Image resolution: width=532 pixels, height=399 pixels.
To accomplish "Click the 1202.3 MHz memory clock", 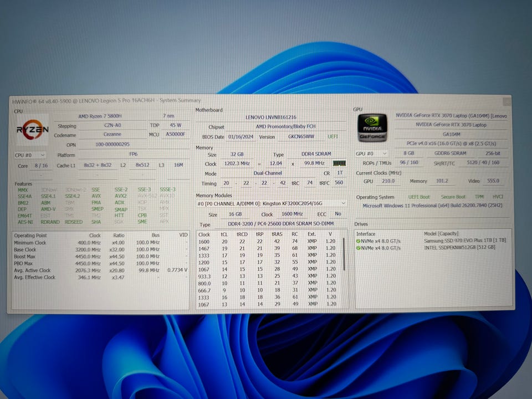I will (237, 163).
